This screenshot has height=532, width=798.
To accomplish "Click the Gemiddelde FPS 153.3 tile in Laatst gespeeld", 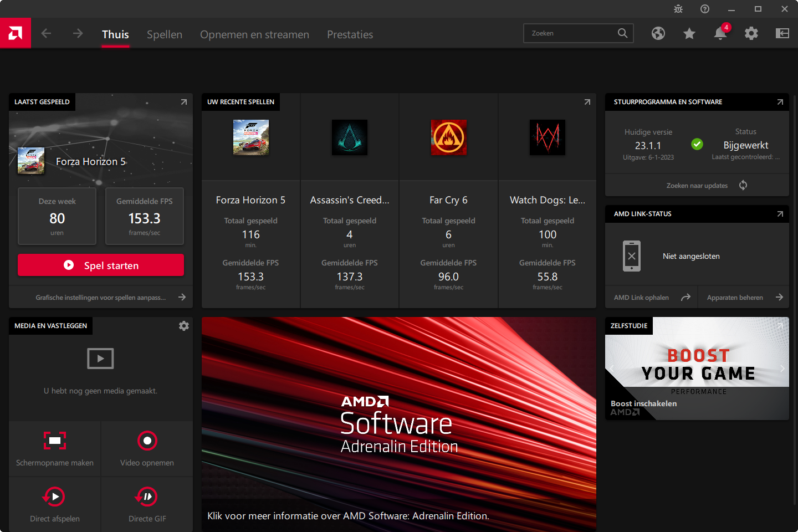I will (x=145, y=216).
